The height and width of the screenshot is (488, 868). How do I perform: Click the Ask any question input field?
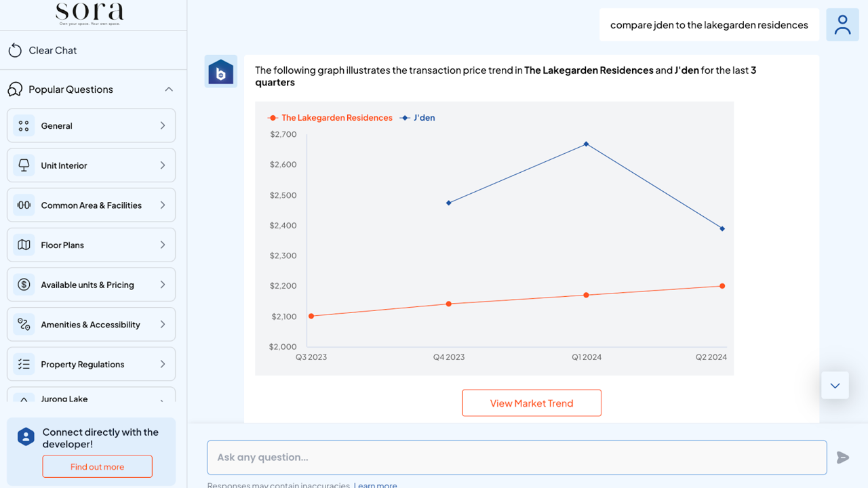tap(517, 457)
